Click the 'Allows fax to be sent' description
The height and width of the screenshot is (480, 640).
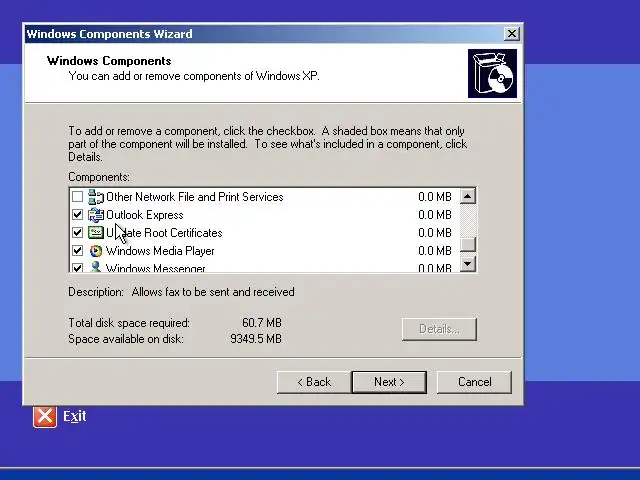(213, 292)
